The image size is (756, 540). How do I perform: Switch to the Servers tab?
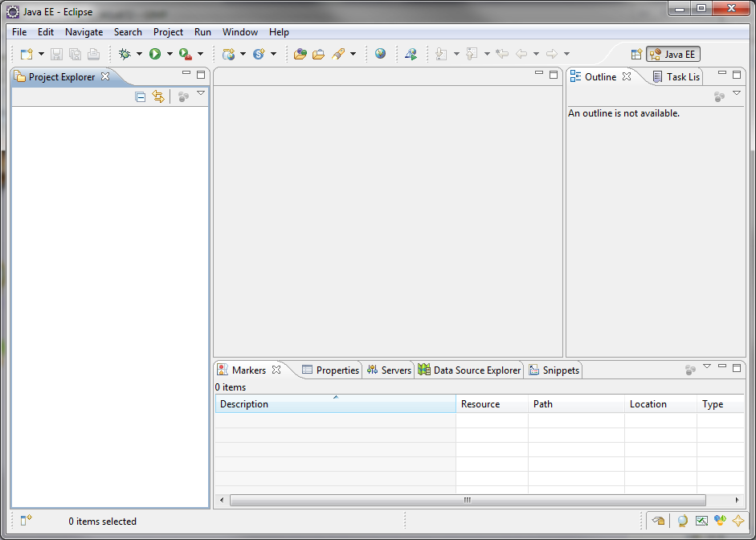coord(389,370)
